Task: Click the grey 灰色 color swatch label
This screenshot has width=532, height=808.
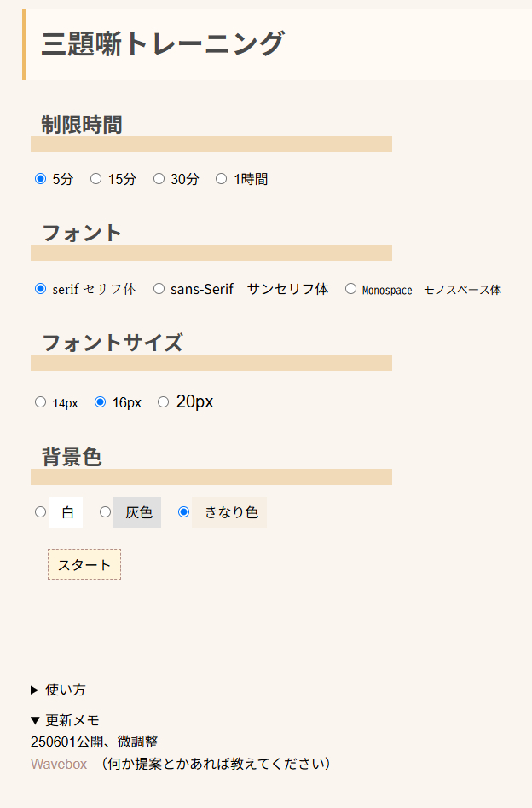Action: coord(137,512)
